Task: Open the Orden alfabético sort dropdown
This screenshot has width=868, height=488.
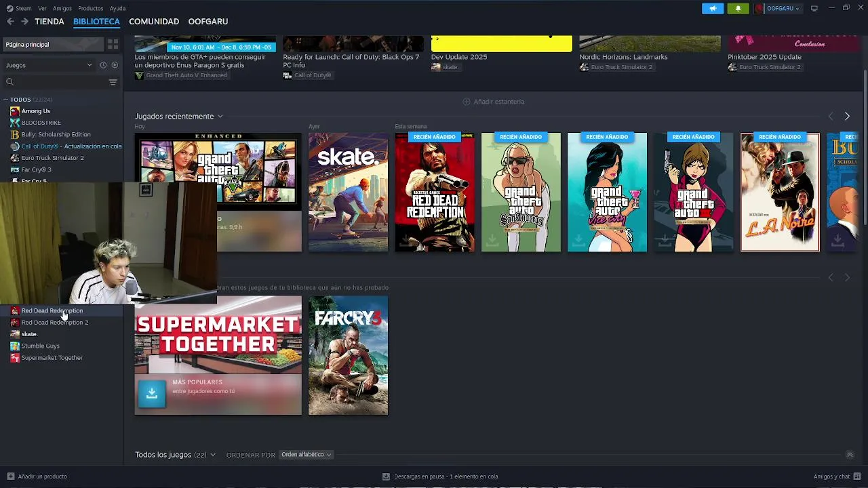Action: point(306,455)
